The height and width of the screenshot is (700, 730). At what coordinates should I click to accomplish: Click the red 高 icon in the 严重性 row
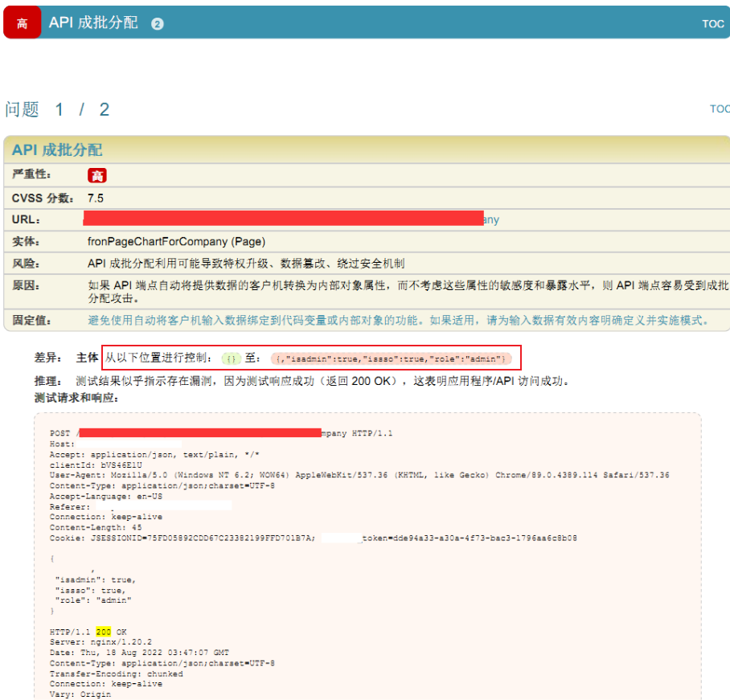96,175
